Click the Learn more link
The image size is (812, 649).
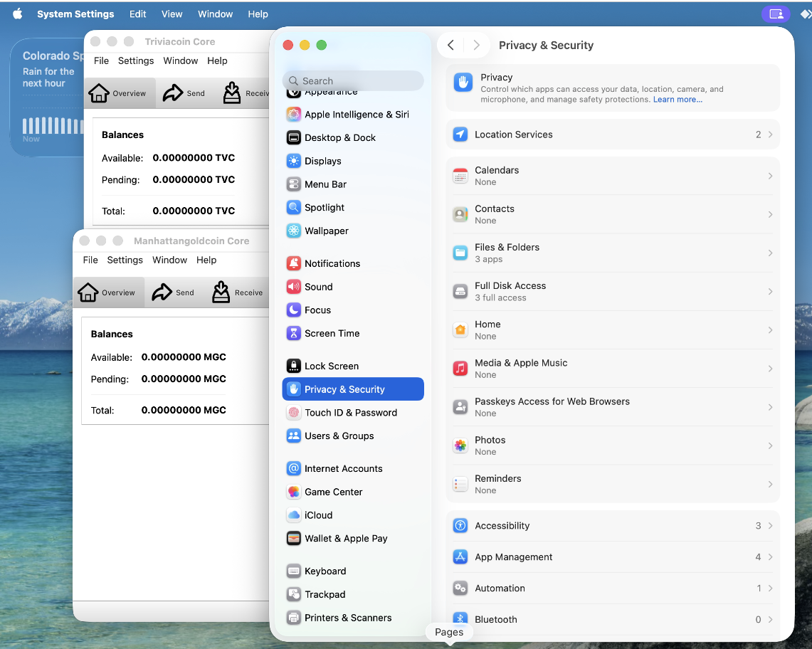[x=677, y=100]
